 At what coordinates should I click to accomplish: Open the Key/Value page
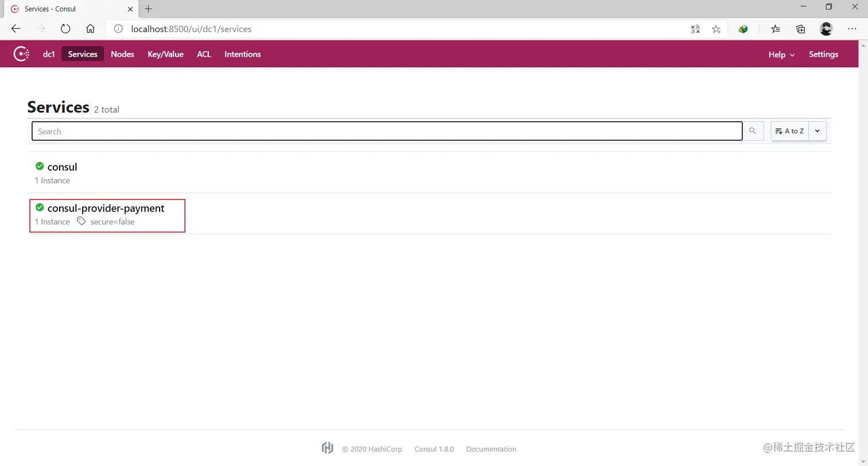[x=165, y=54]
